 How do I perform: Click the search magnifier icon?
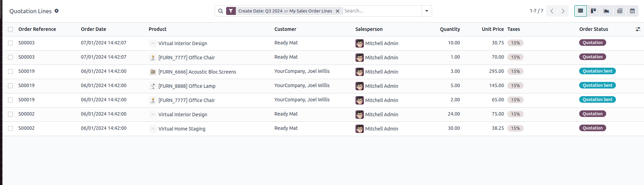pos(221,11)
